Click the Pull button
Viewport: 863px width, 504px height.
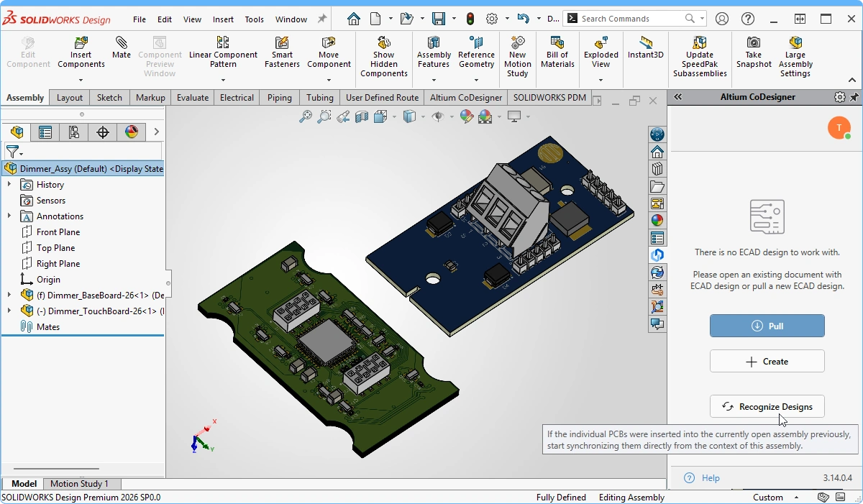pyautogui.click(x=767, y=326)
